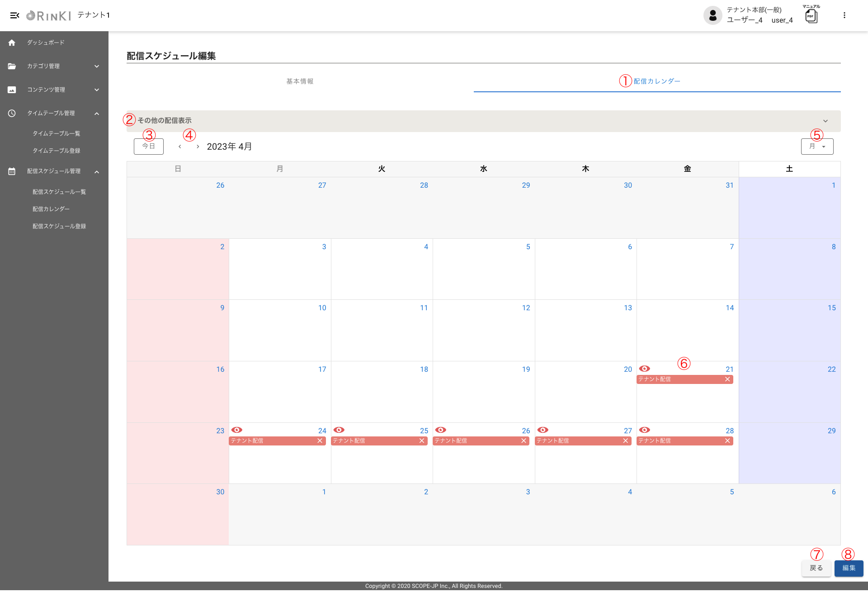Click the 編集 button
Image resolution: width=868 pixels, height=592 pixels.
[849, 568]
